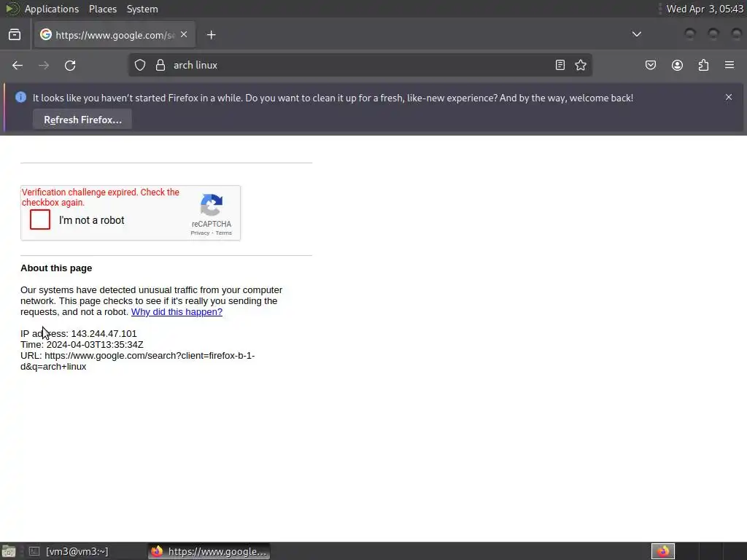The image size is (747, 560).
Task: Open the Applications menu
Action: (x=52, y=9)
